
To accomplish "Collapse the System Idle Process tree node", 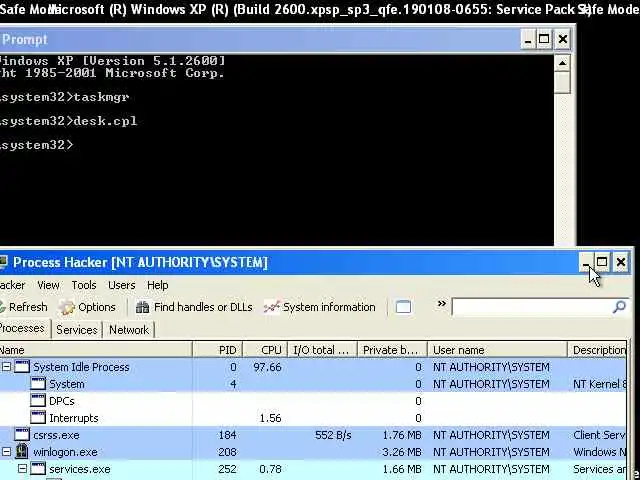I will (6, 367).
